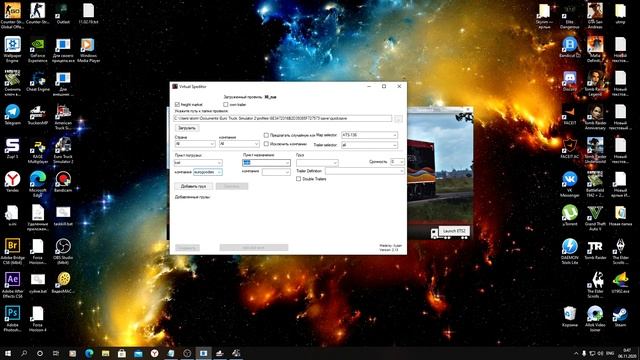Open uTorrent desktop shortcut

(x=570, y=215)
